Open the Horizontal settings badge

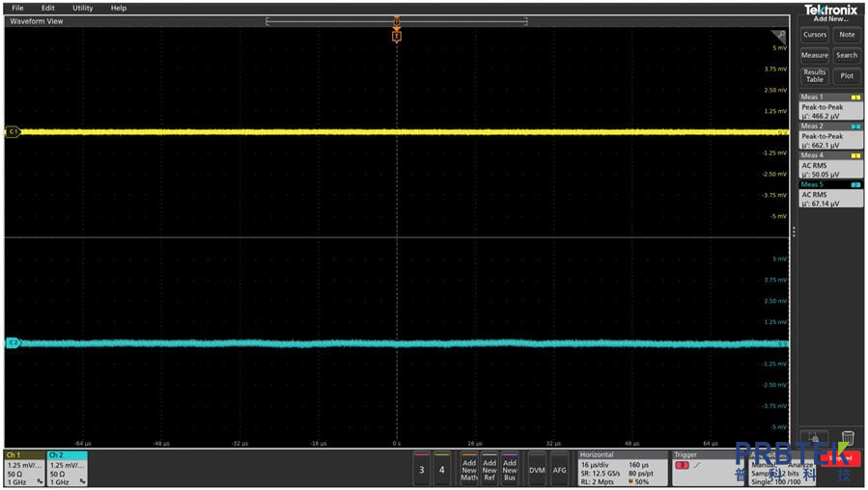pos(622,468)
